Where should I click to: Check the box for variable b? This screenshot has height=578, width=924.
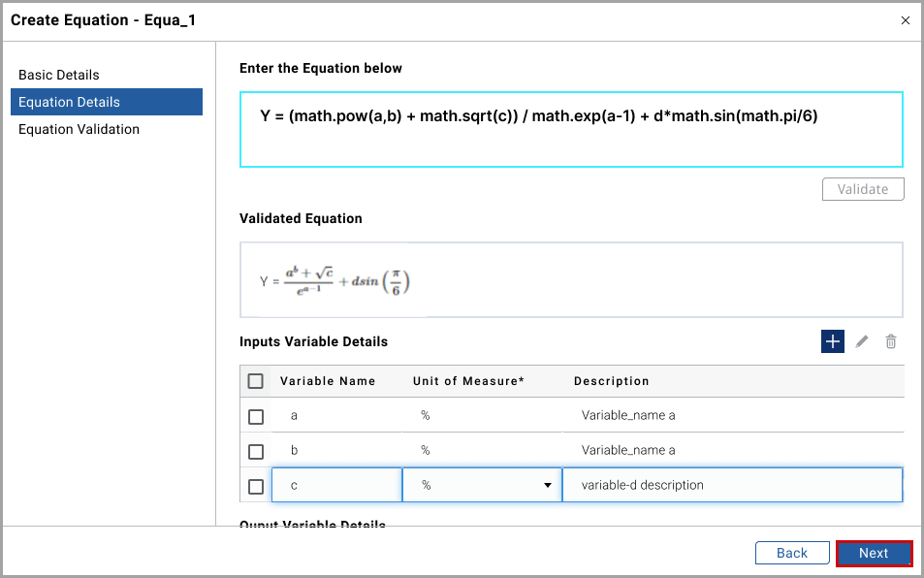coord(256,451)
